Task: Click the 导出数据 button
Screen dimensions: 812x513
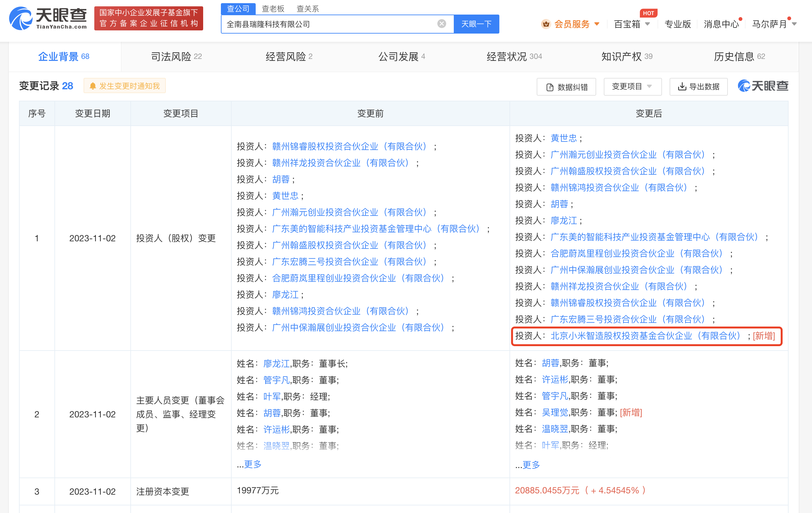Action: click(x=698, y=86)
